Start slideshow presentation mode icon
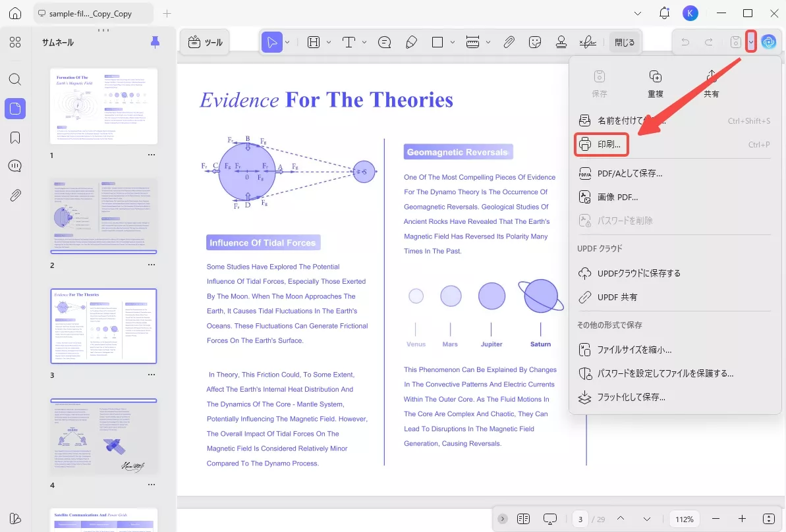The width and height of the screenshot is (786, 532). 550,519
